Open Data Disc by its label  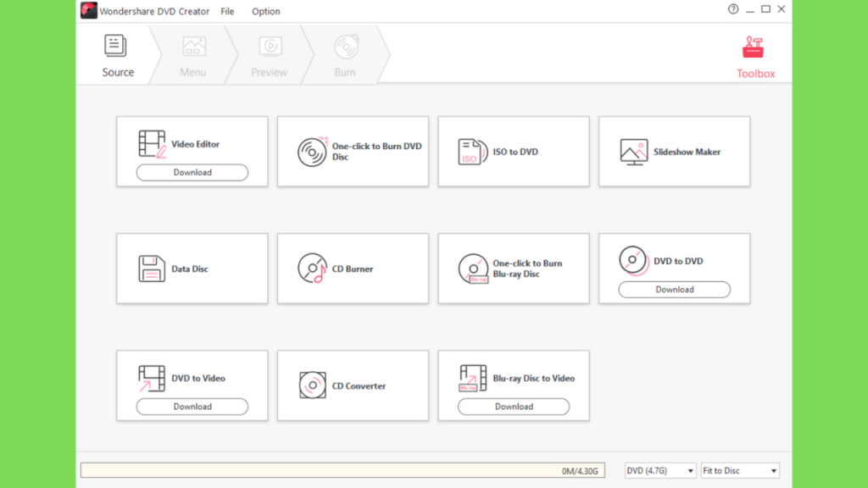[x=190, y=269]
